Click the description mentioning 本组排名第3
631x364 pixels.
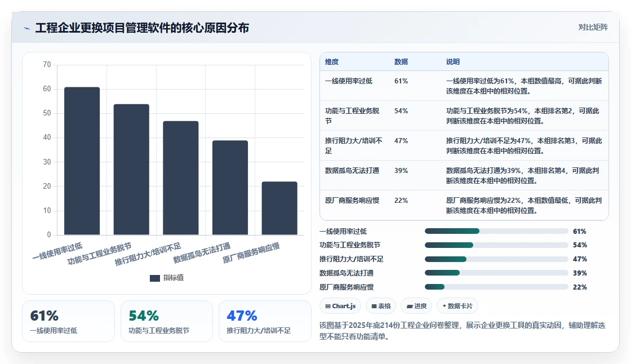[x=524, y=145]
